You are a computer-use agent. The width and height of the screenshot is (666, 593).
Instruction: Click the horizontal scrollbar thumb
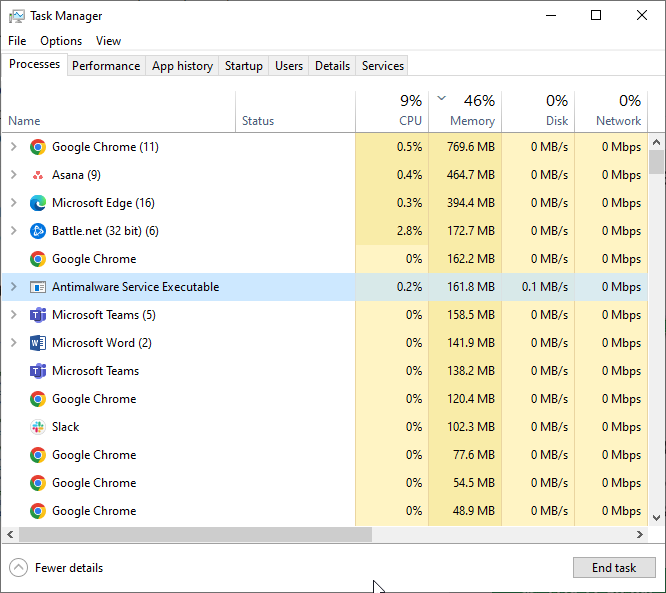195,534
